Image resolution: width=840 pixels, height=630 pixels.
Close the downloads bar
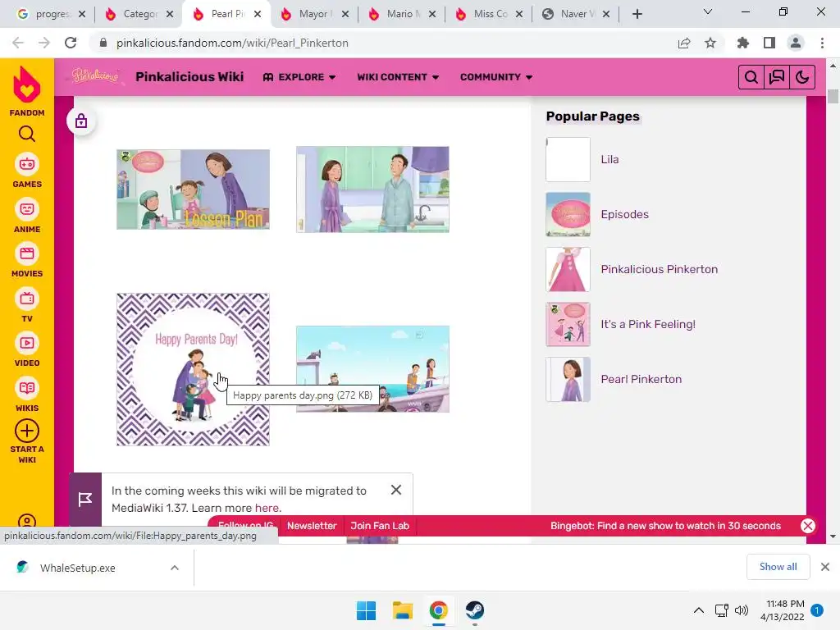tap(825, 567)
